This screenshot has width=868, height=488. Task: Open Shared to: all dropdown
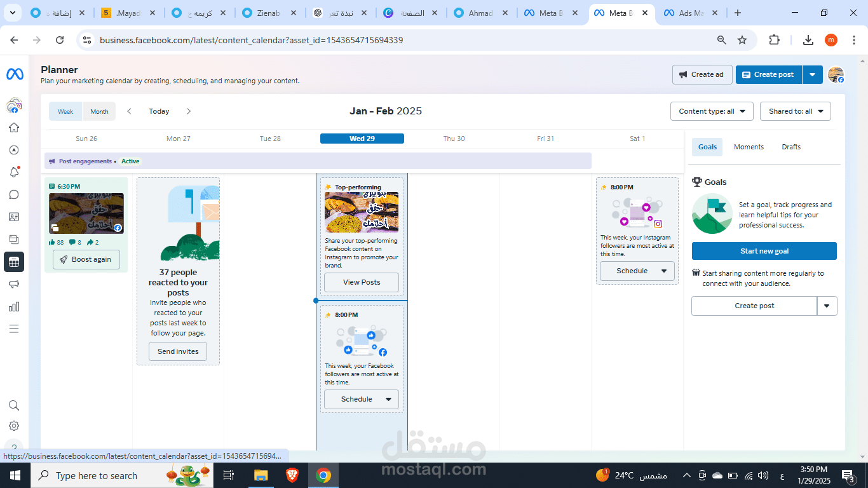(796, 111)
